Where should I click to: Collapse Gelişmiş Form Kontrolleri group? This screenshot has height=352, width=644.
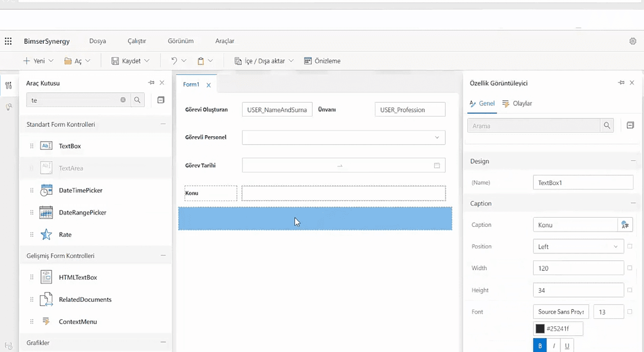(163, 256)
